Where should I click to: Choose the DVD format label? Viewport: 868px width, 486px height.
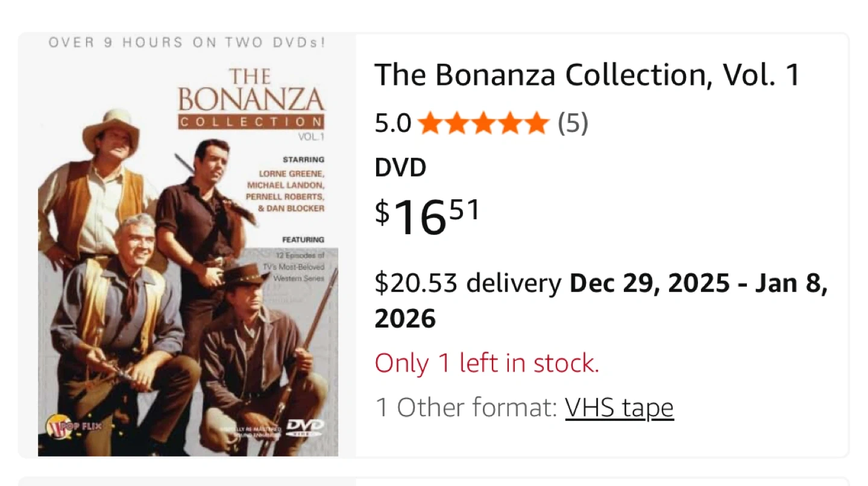pyautogui.click(x=400, y=168)
